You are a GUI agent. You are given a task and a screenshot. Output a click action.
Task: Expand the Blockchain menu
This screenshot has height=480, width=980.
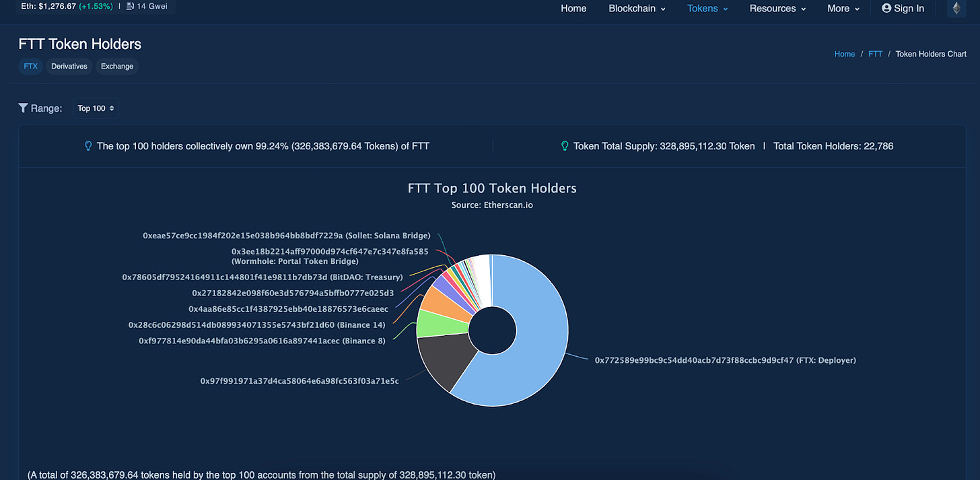[637, 8]
